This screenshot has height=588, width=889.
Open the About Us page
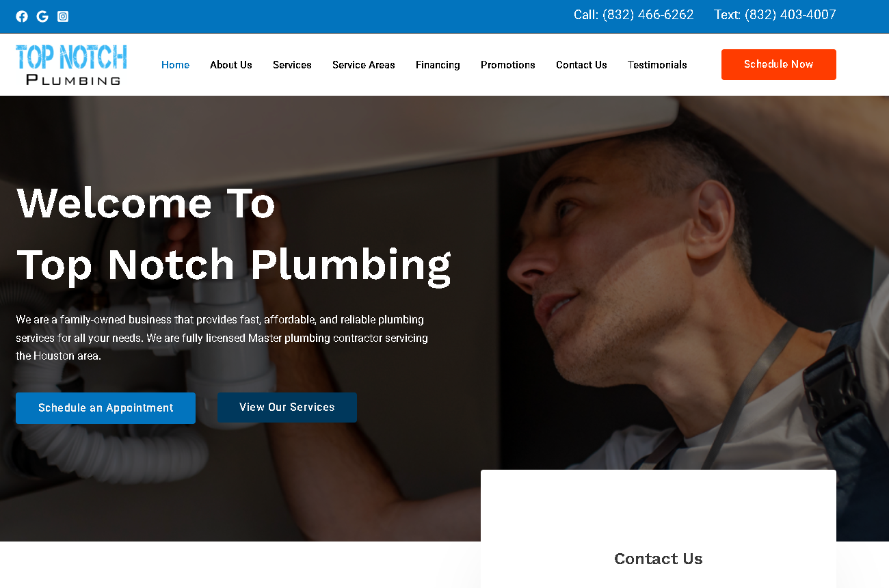[231, 65]
